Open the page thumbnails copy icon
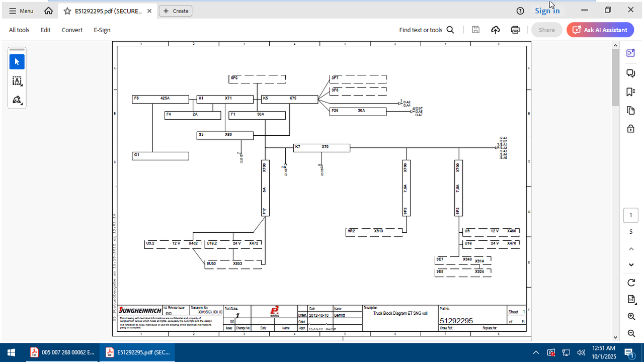The width and height of the screenshot is (644, 362). pyautogui.click(x=630, y=110)
